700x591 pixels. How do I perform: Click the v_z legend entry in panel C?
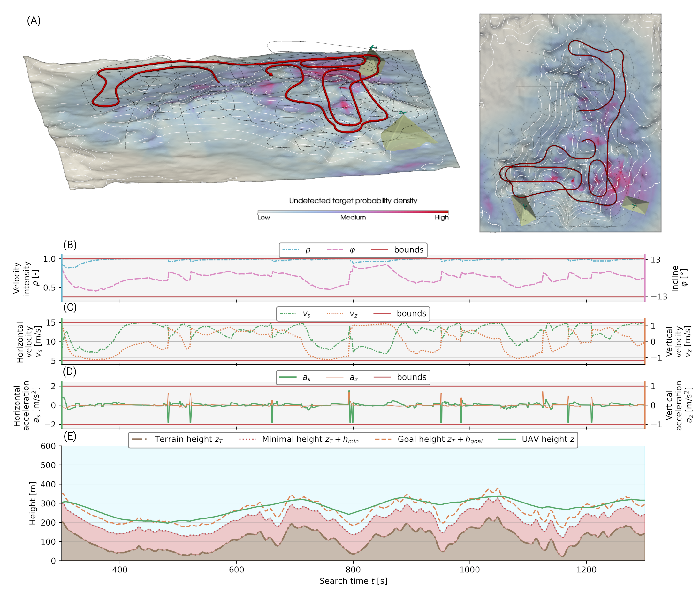[342, 314]
